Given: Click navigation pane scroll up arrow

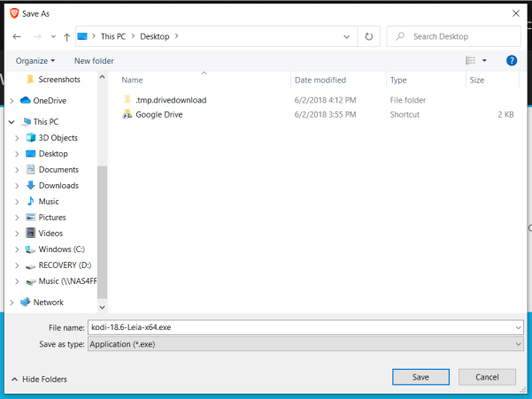Looking at the screenshot, I should click(x=102, y=77).
